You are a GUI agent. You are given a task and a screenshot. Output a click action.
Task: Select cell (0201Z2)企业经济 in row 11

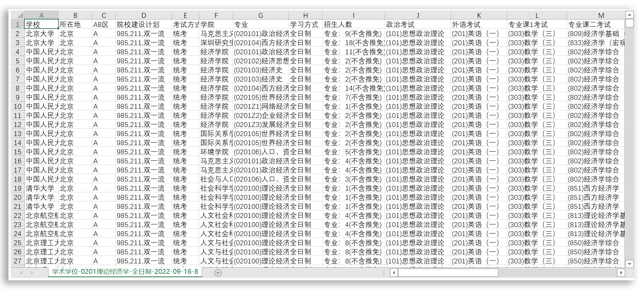[261, 115]
